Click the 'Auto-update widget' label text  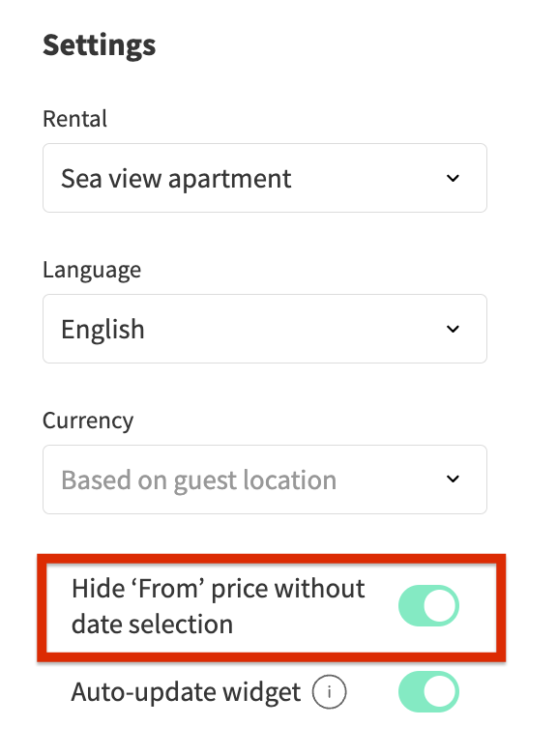click(x=186, y=692)
